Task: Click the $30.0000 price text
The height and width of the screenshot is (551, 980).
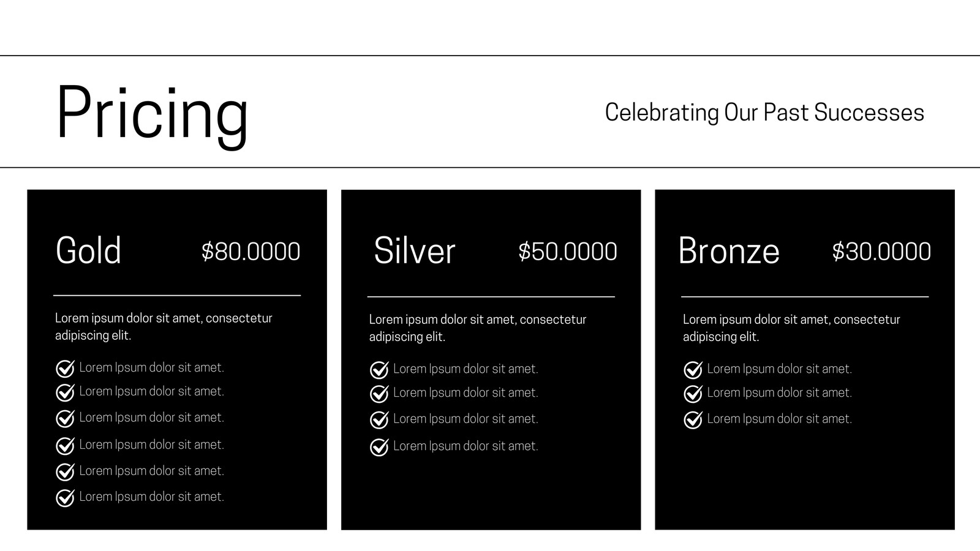Action: [881, 252]
